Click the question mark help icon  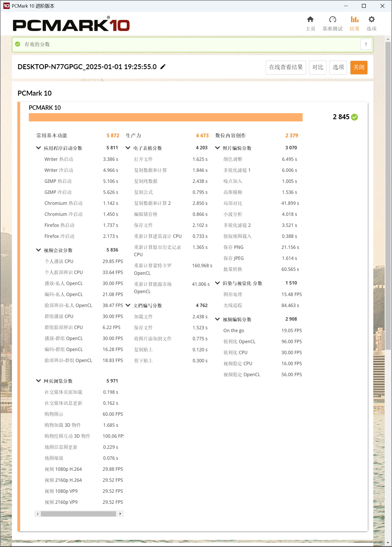366,45
